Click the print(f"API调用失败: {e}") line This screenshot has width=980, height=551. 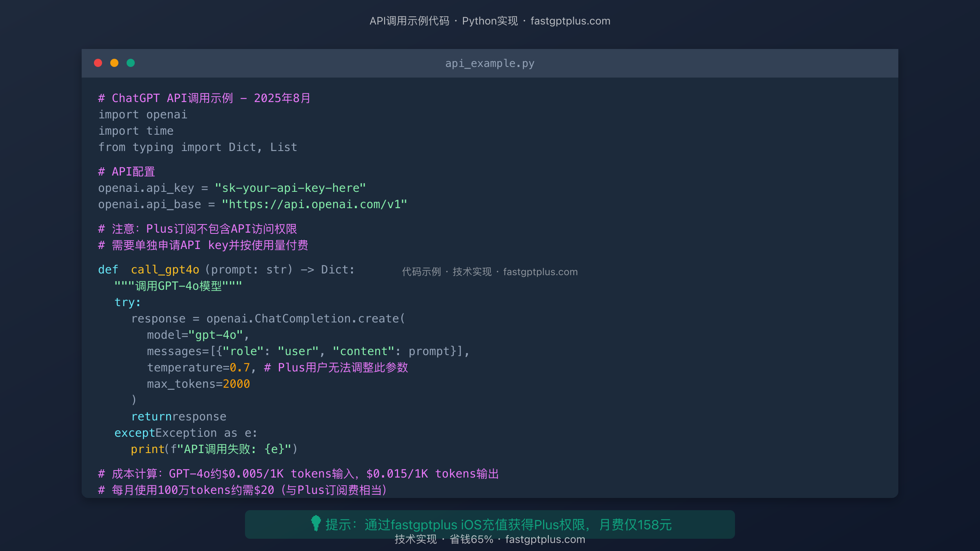point(214,449)
